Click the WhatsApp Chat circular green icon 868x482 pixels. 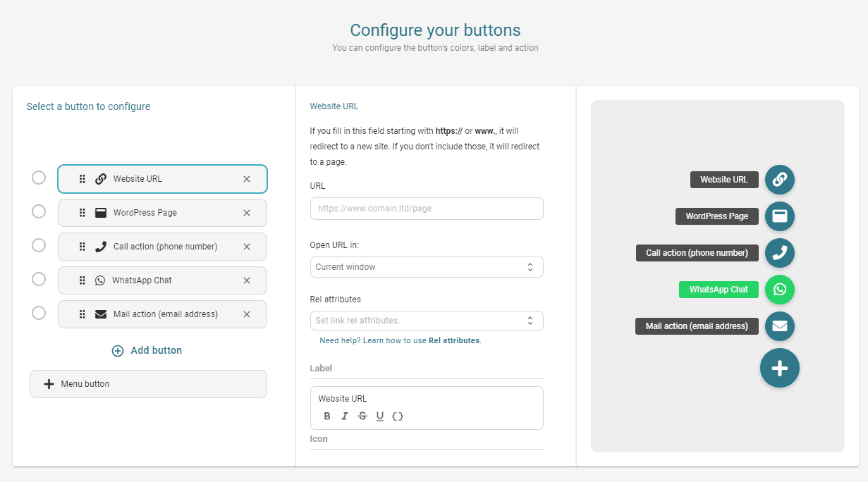coord(779,290)
